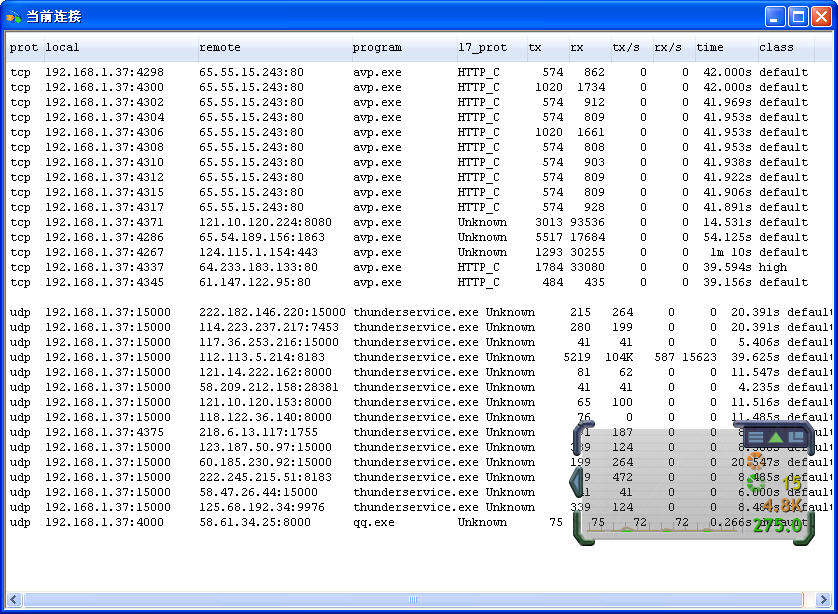Sort by the 'prot' column header
Screen dimensions: 838x614
[24, 47]
